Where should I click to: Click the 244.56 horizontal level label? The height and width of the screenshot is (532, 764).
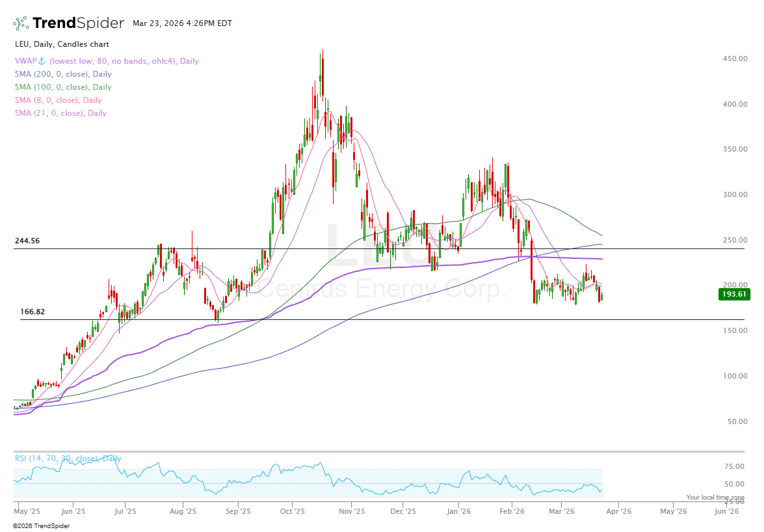click(x=27, y=241)
